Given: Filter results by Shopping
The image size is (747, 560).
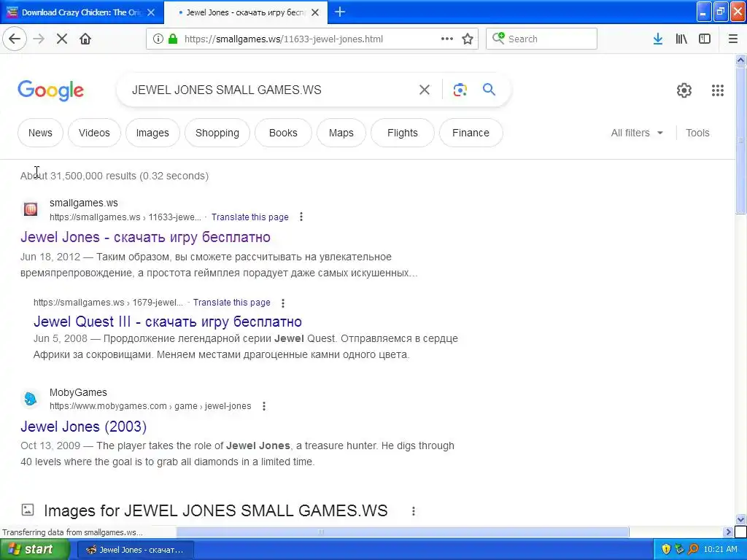Looking at the screenshot, I should tap(217, 133).
